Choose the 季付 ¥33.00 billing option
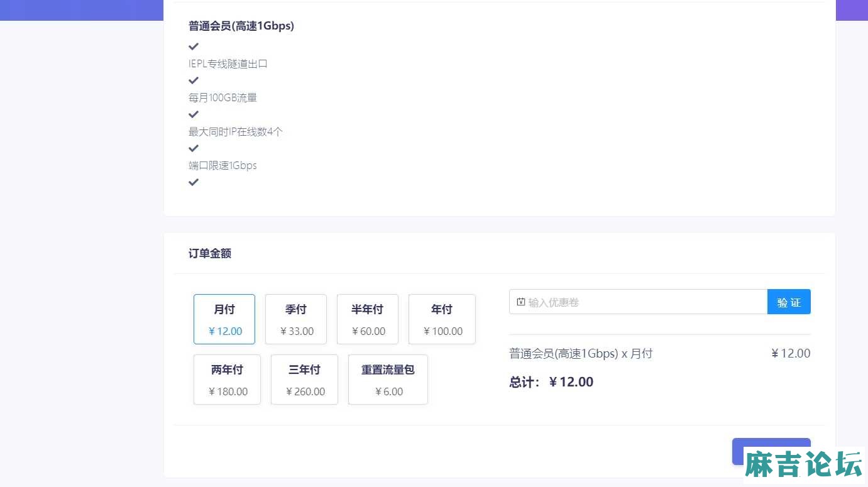This screenshot has width=868, height=487. (x=296, y=319)
